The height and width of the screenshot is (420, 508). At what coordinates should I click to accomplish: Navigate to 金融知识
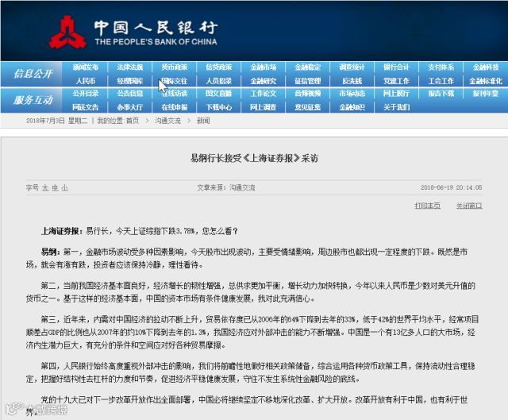pyautogui.click(x=352, y=107)
